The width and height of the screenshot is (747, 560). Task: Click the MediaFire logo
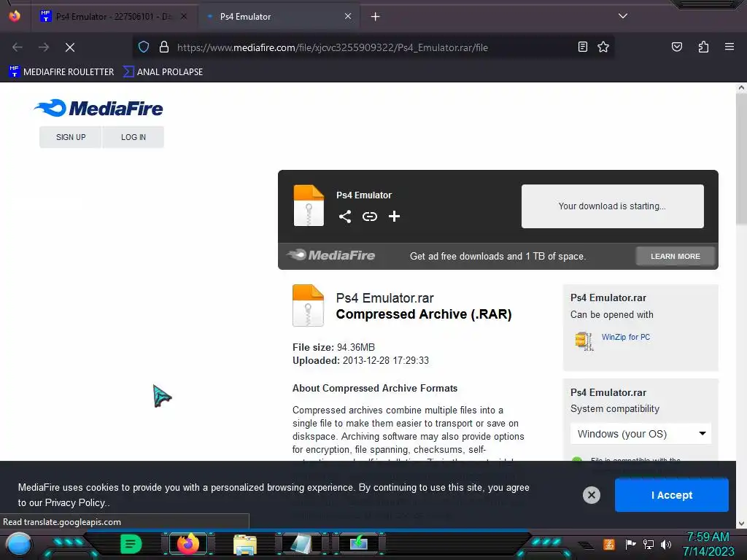tap(98, 108)
